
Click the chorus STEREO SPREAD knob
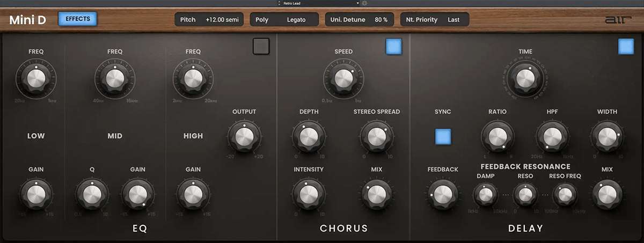(x=376, y=137)
